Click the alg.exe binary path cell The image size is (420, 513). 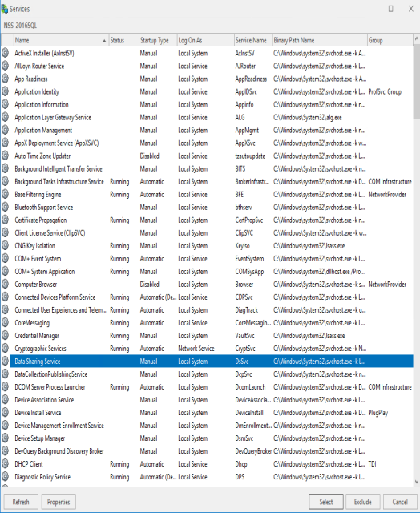pyautogui.click(x=308, y=118)
